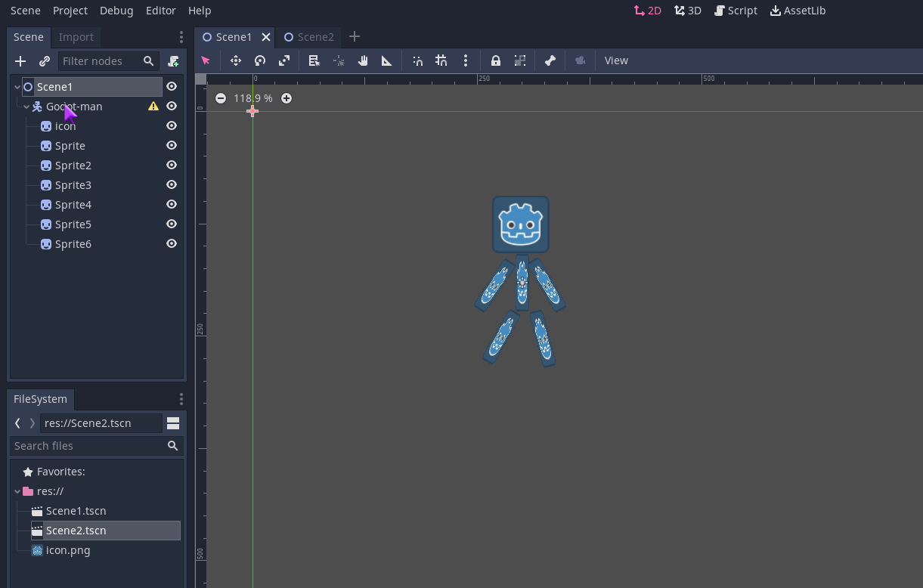Open the Help menu
The width and height of the screenshot is (923, 588).
coord(200,11)
